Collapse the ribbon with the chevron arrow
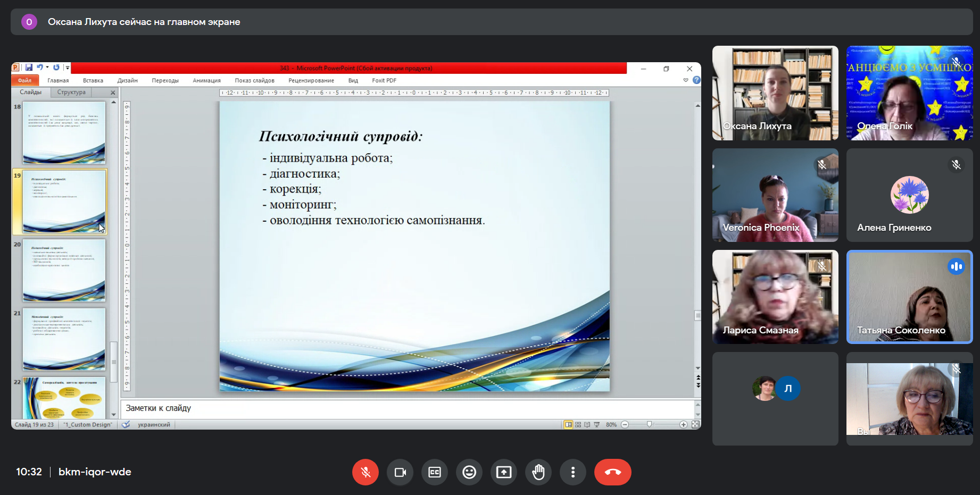This screenshot has width=980, height=495. [x=686, y=80]
